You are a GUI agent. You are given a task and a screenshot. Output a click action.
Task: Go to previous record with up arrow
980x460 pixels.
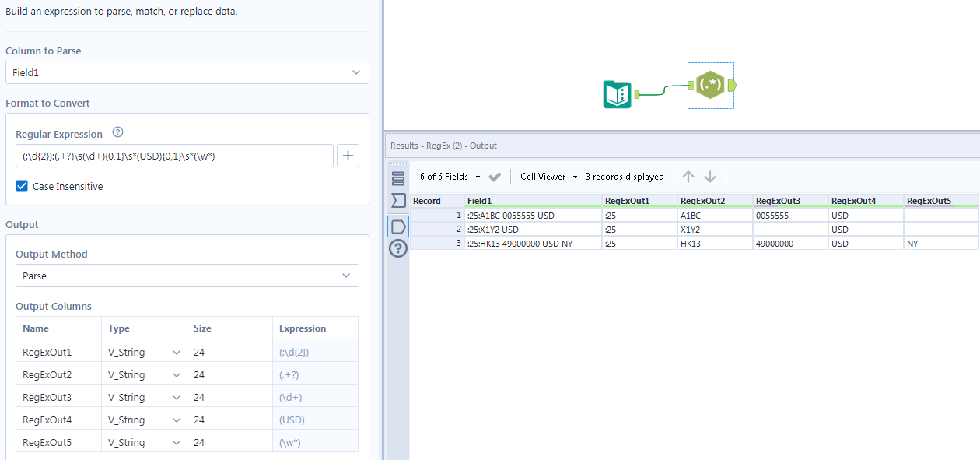point(688,177)
